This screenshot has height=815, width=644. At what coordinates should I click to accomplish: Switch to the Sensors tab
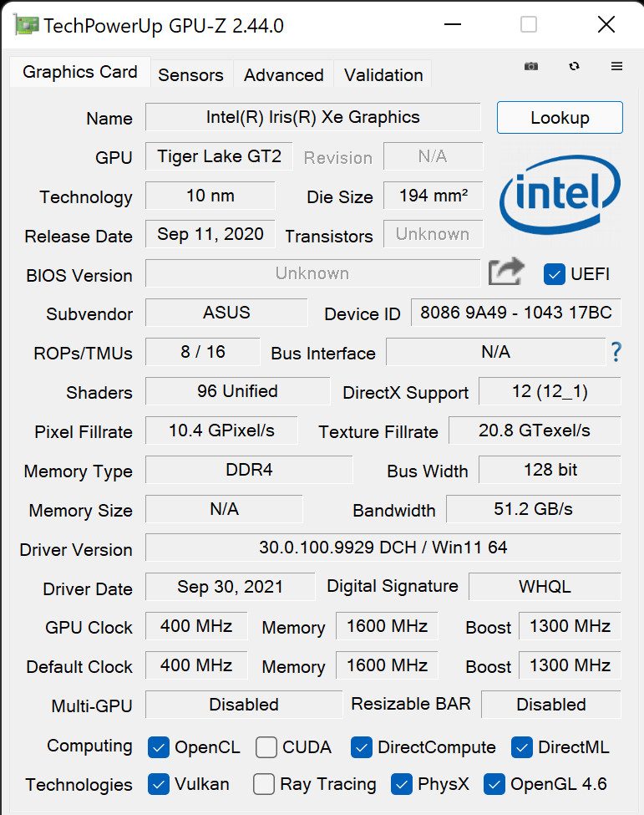(190, 75)
